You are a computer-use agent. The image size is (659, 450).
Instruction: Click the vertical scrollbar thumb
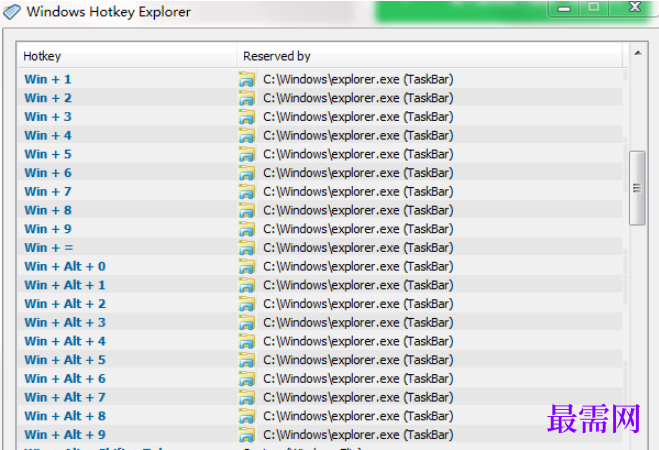click(637, 188)
